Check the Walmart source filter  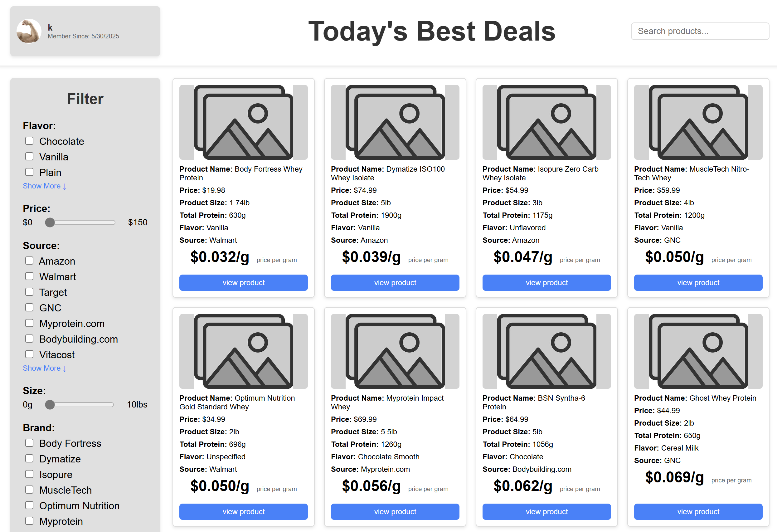click(x=29, y=276)
